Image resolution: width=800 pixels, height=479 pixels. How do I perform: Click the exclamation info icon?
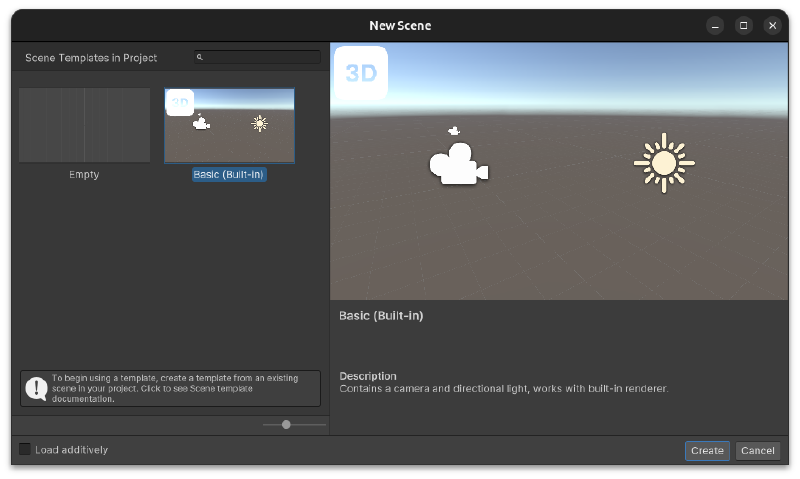[x=36, y=389]
